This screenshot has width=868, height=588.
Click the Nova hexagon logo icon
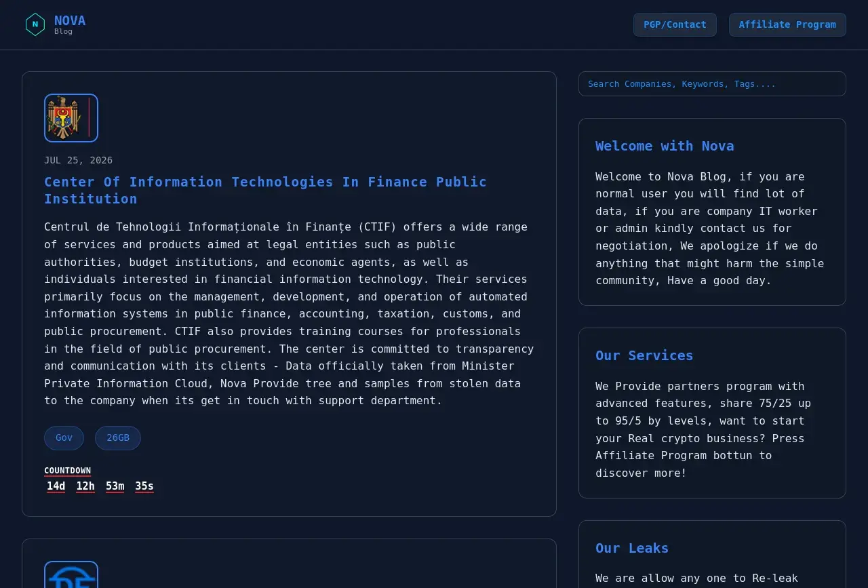(35, 24)
